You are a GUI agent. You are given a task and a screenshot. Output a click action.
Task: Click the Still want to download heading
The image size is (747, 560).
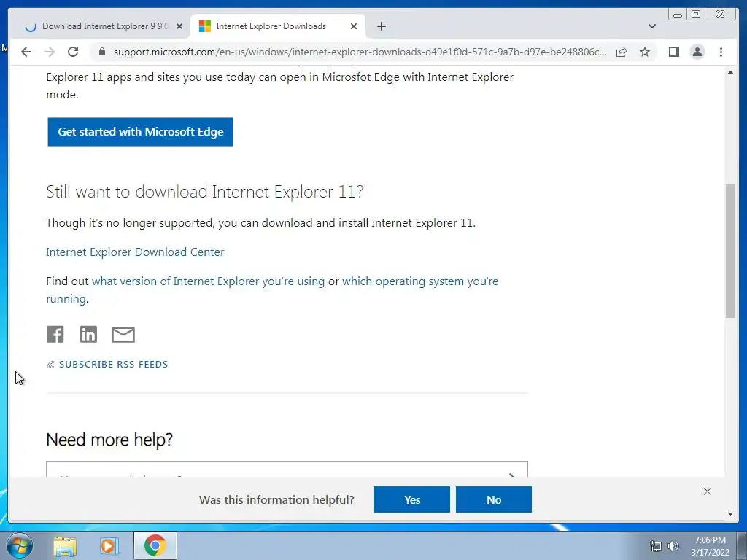(x=205, y=192)
